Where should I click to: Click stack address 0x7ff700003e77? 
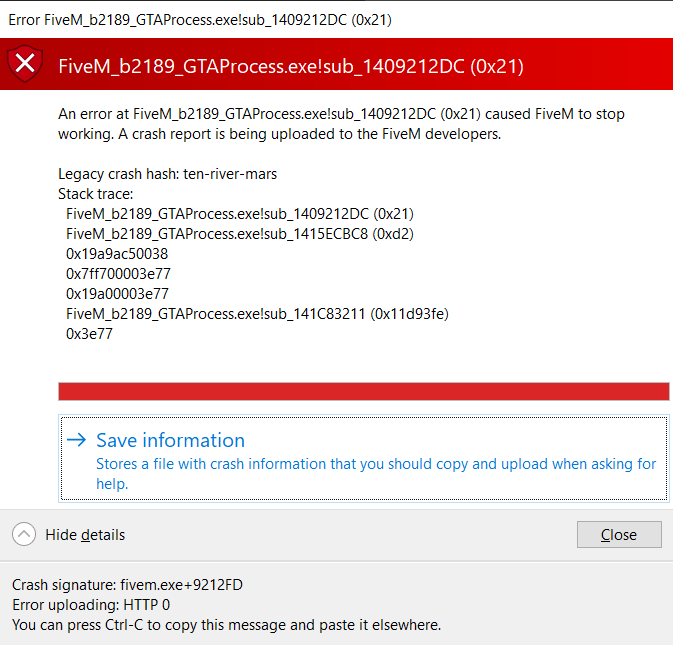pos(117,274)
